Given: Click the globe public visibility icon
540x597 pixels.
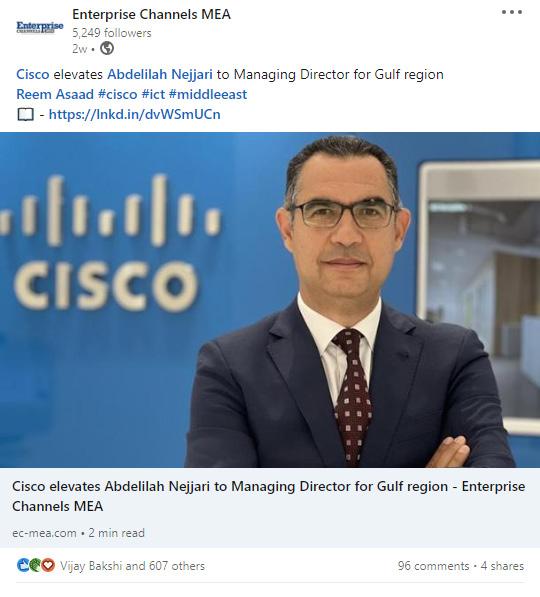Looking at the screenshot, I should coord(107,48).
